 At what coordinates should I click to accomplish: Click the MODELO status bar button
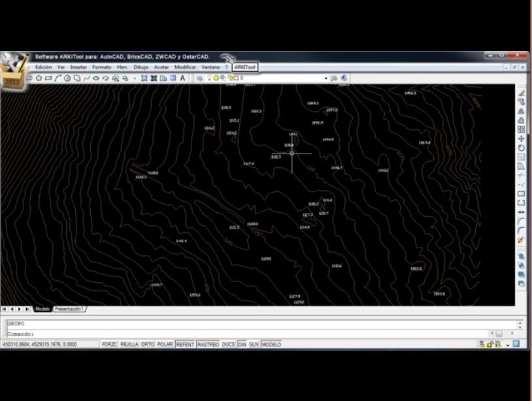271,344
